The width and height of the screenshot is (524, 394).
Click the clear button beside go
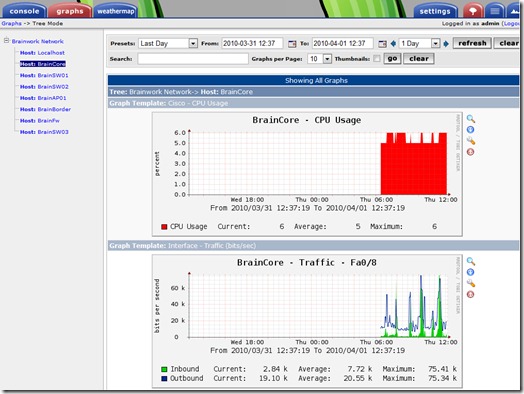pyautogui.click(x=419, y=59)
